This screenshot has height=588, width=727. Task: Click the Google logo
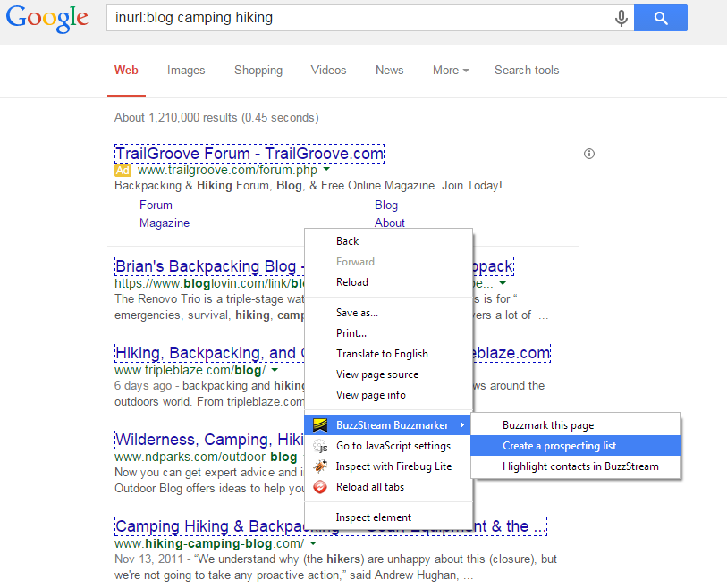click(x=46, y=19)
